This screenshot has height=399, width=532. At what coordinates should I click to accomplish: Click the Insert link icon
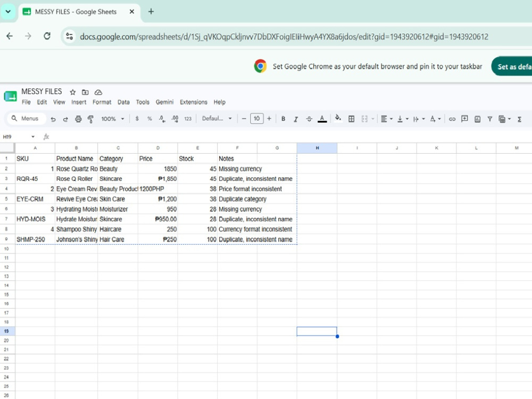coord(452,119)
